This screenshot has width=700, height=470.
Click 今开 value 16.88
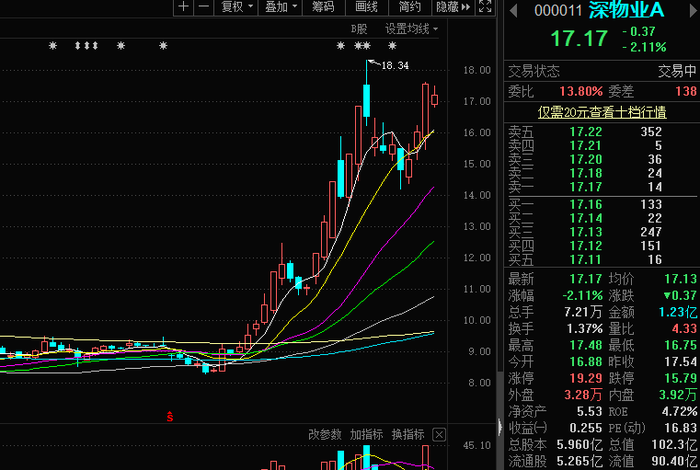(586, 362)
